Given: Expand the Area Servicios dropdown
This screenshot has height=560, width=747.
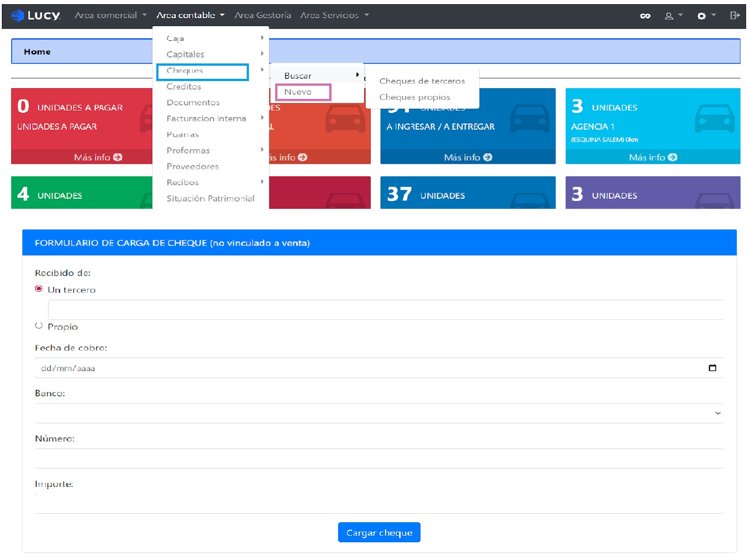Looking at the screenshot, I should pyautogui.click(x=334, y=15).
